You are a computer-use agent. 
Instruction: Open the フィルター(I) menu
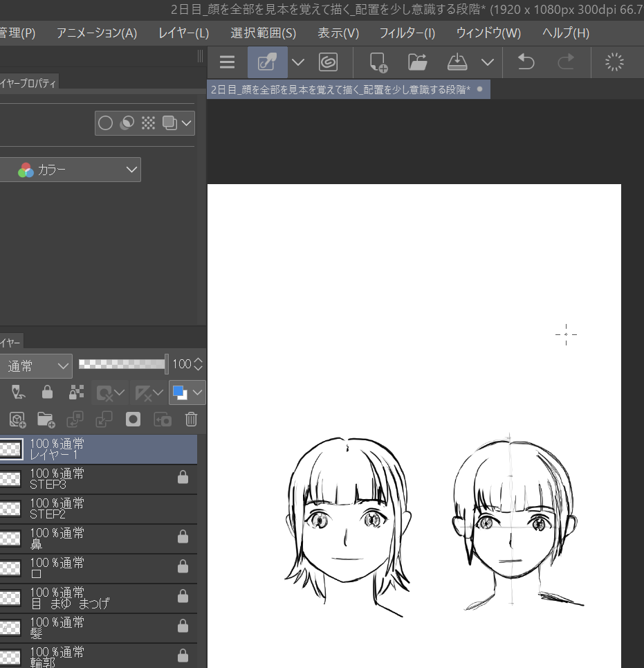407,33
